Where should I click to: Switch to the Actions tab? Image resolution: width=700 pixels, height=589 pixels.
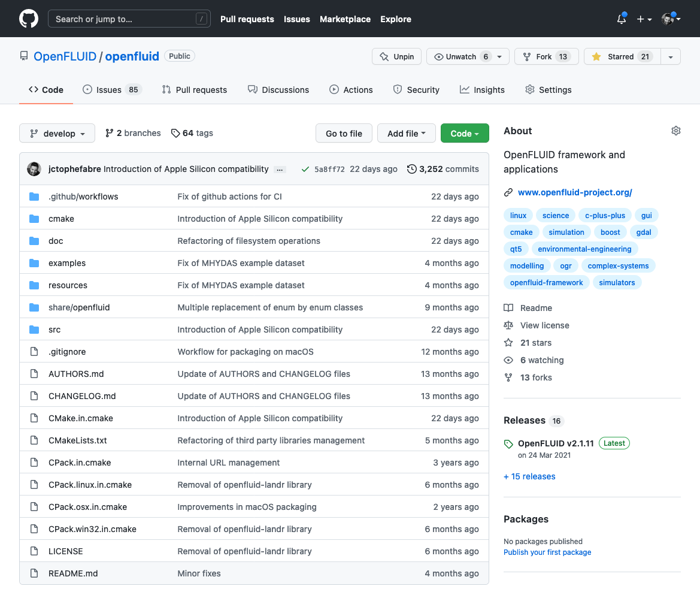click(x=351, y=89)
